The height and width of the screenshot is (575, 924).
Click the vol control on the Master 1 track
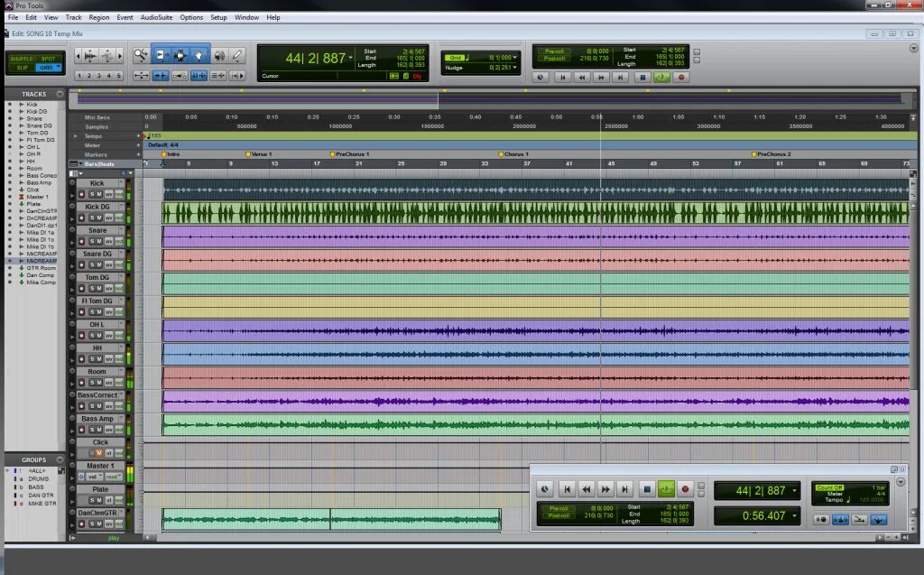click(94, 476)
